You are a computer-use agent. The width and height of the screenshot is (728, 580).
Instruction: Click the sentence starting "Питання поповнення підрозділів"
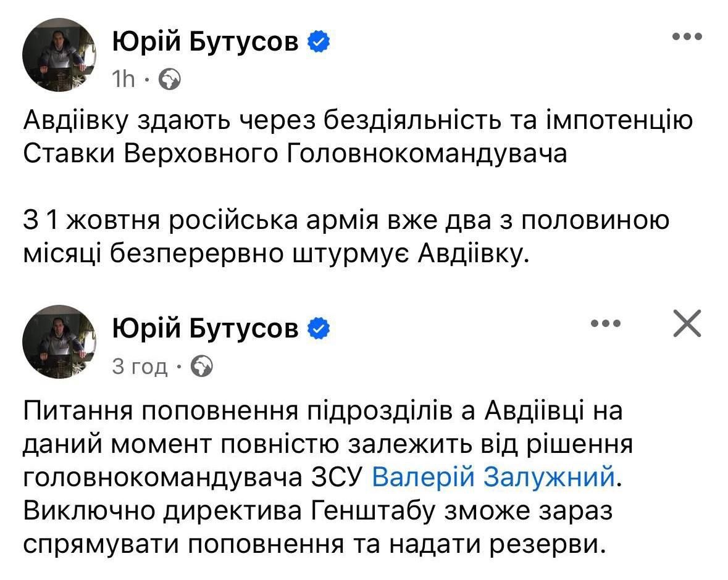[322, 412]
